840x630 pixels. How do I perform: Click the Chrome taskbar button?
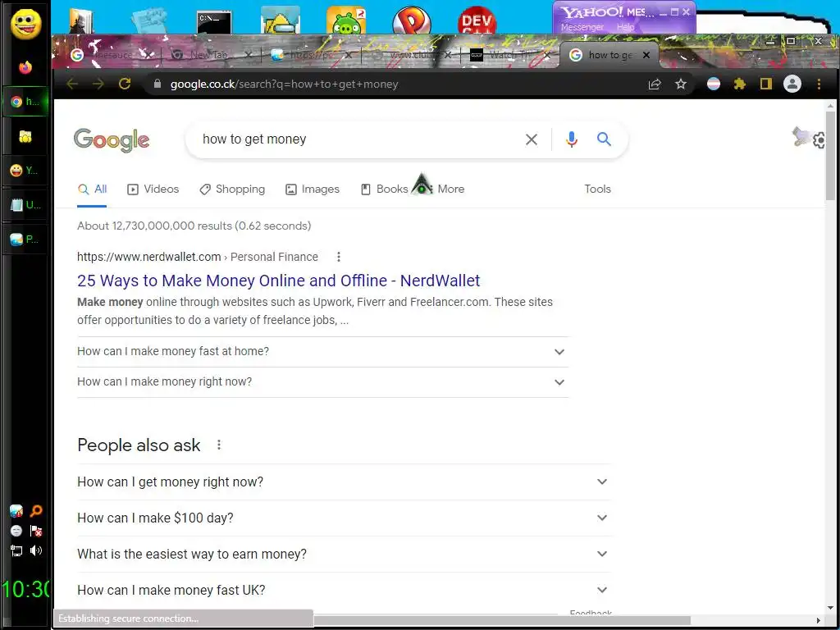[25, 102]
